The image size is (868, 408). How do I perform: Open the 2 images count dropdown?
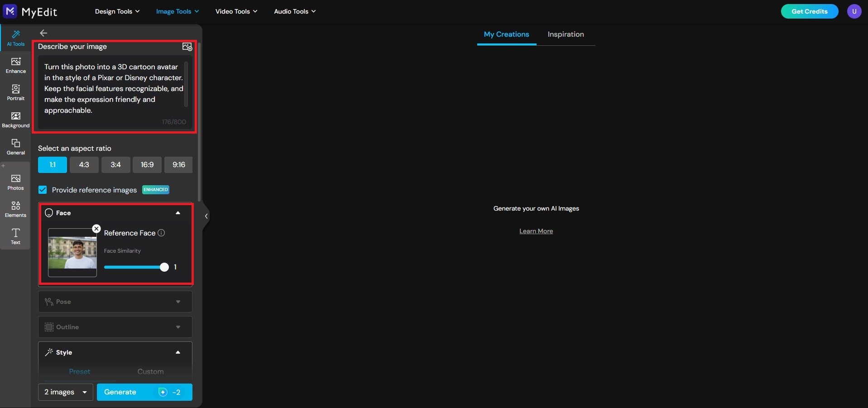[x=66, y=392]
